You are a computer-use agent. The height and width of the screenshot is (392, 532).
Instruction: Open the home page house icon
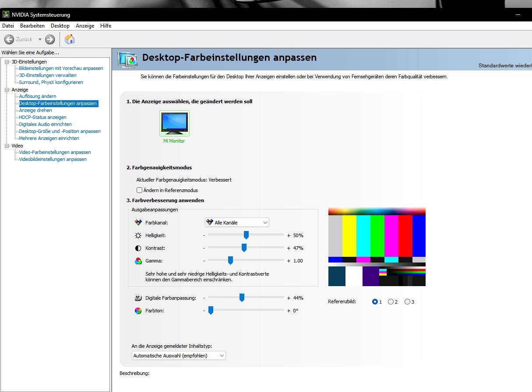pos(69,39)
